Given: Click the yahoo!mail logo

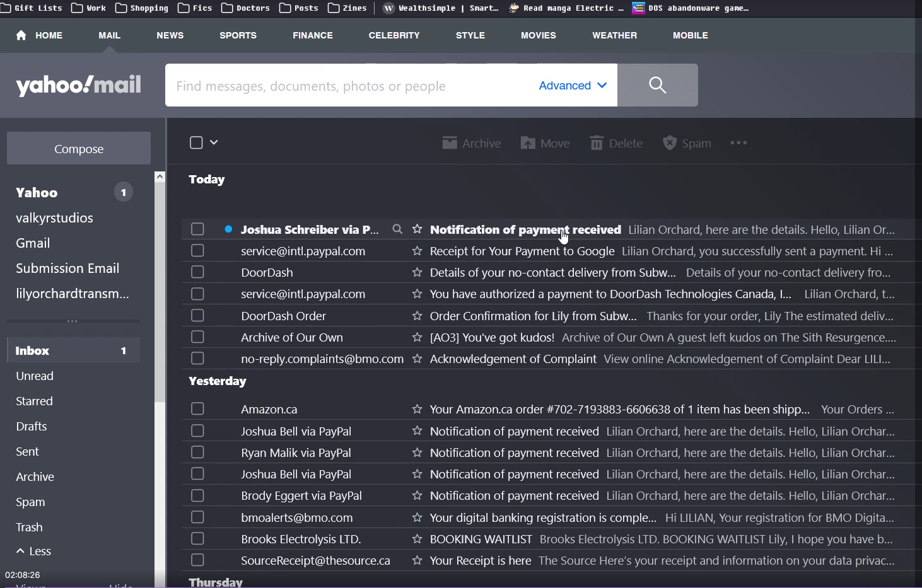Looking at the screenshot, I should (x=78, y=85).
